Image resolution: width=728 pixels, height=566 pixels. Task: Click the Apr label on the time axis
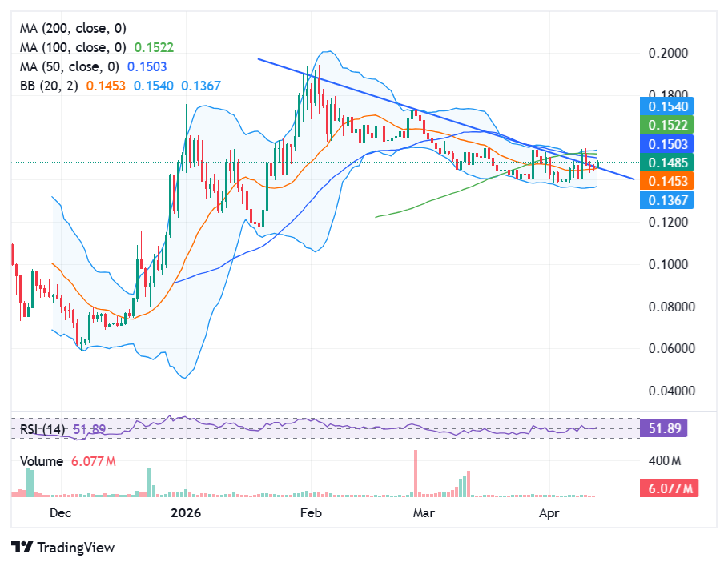click(x=549, y=513)
